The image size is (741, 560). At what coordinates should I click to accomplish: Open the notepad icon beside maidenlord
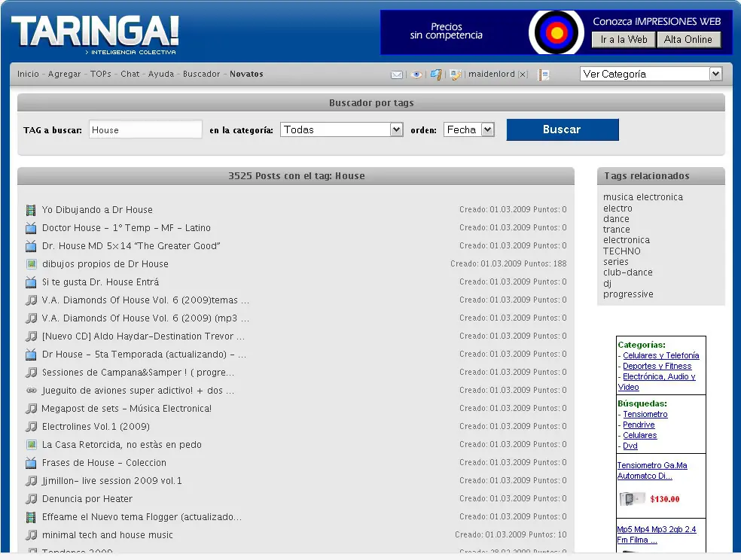[x=544, y=75]
